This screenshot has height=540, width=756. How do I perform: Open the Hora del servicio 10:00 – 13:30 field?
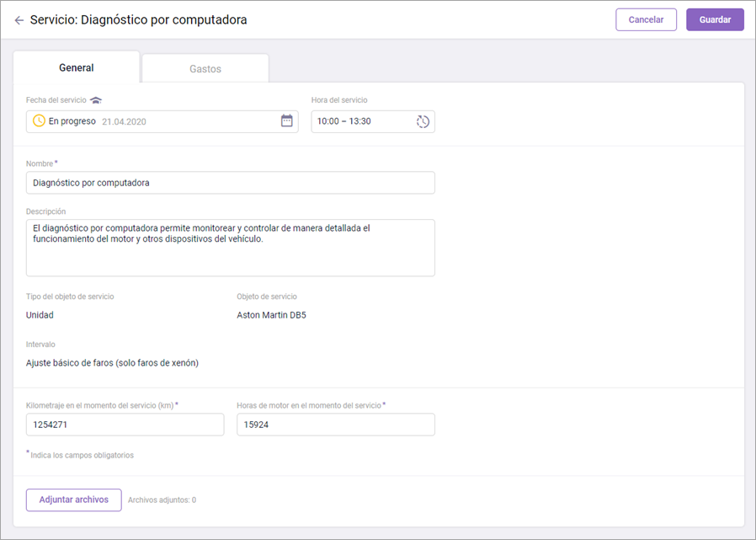(362, 121)
